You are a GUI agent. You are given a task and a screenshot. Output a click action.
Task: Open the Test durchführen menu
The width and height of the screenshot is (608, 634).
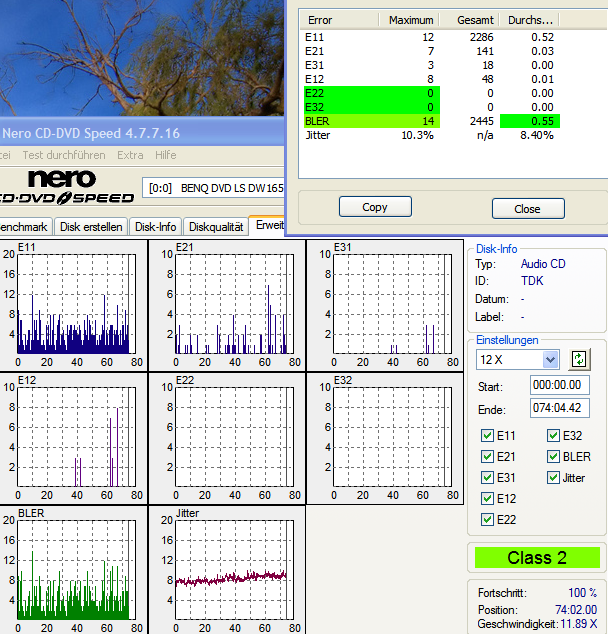click(64, 155)
